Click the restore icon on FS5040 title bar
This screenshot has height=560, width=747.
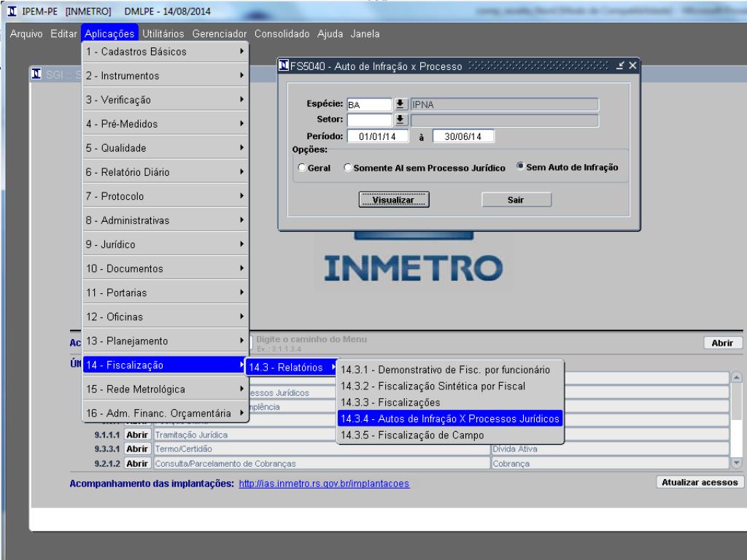click(620, 66)
